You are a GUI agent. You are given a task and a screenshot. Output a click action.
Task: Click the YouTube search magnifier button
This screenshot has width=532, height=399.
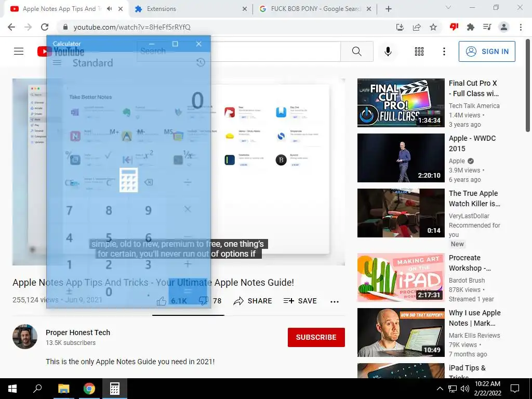[x=356, y=51]
